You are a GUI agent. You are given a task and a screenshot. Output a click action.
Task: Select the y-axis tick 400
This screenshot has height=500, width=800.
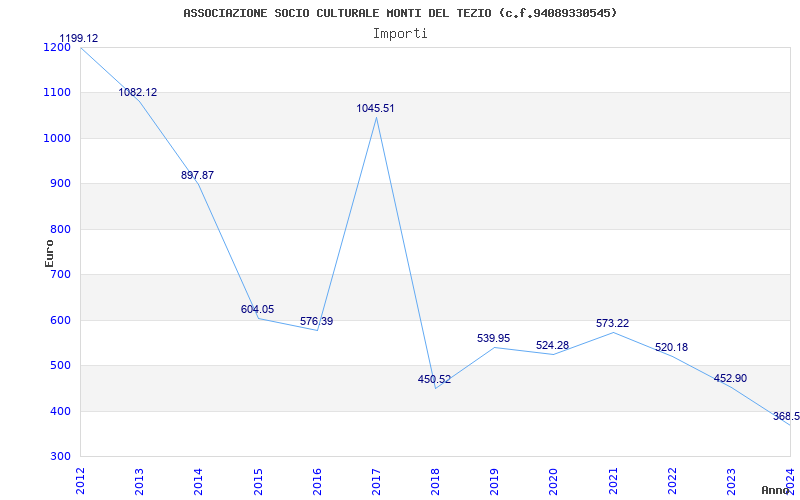click(x=60, y=411)
